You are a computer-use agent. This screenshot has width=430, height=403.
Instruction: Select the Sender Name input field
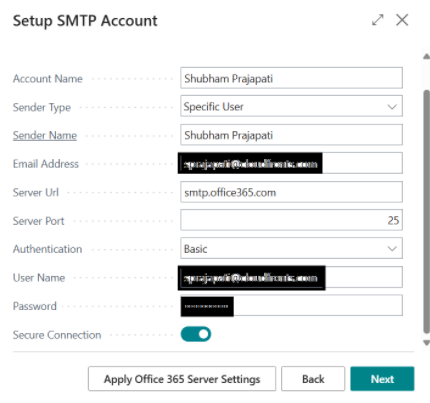[x=291, y=135]
